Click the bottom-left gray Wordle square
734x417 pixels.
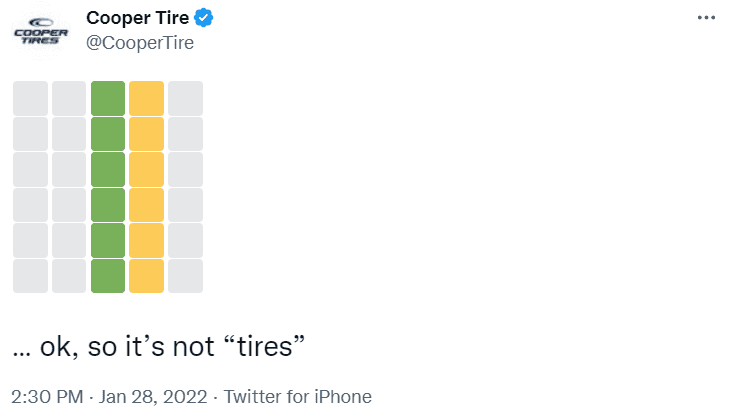(x=30, y=276)
